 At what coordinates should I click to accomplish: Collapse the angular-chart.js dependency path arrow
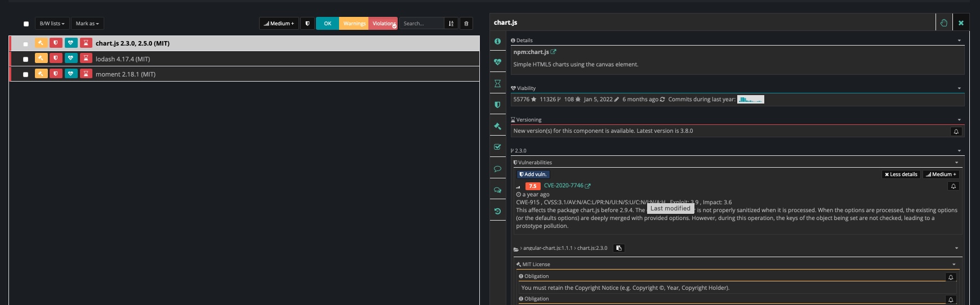pyautogui.click(x=956, y=248)
